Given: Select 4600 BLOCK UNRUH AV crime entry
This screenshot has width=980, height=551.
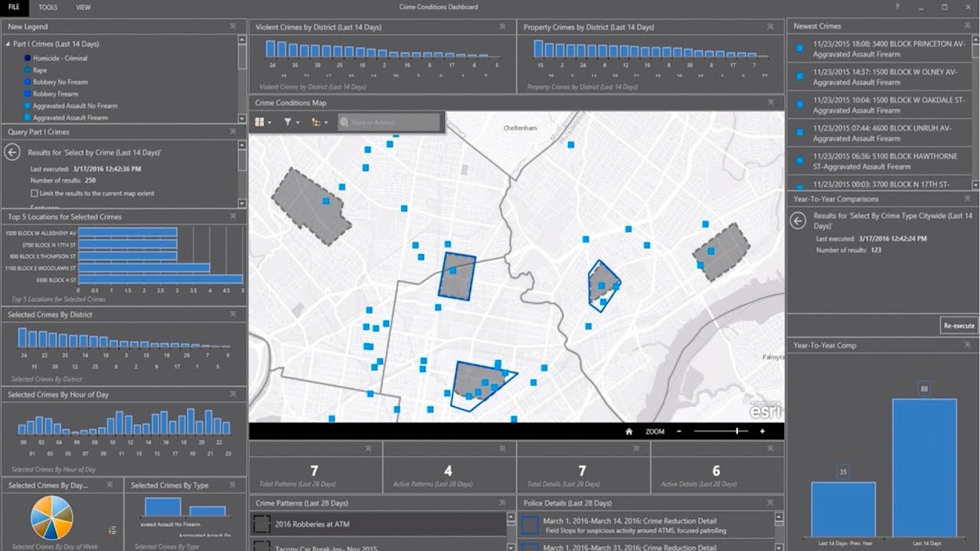Looking at the screenshot, I should coord(879,133).
